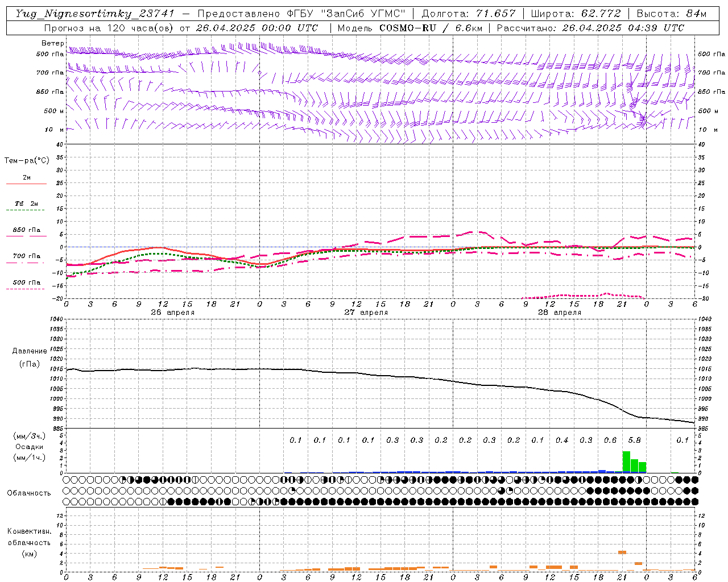This screenshot has width=728, height=582.
Task: Click the highest orange convective cloud bar
Action: tap(622, 552)
